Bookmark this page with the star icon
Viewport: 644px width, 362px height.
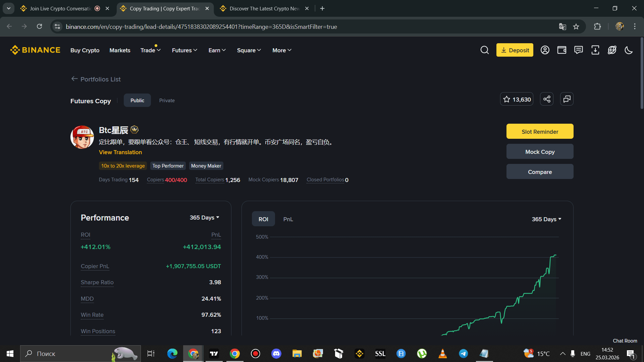click(576, 26)
